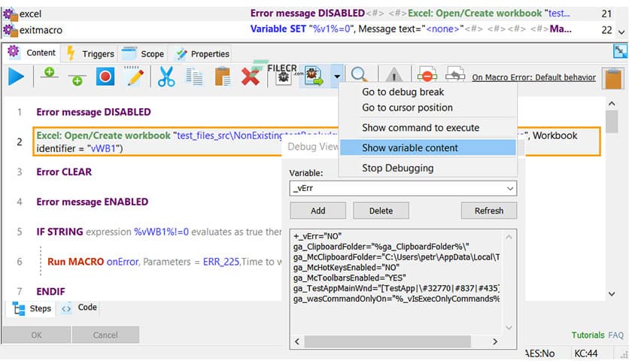Click the command editor scroll up arrow
Image resolution: width=629 pixels, height=364 pixels.
612,104
